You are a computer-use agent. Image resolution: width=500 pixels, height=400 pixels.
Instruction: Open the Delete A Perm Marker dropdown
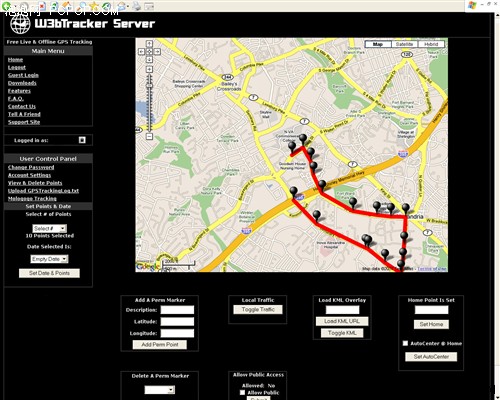tap(160, 390)
